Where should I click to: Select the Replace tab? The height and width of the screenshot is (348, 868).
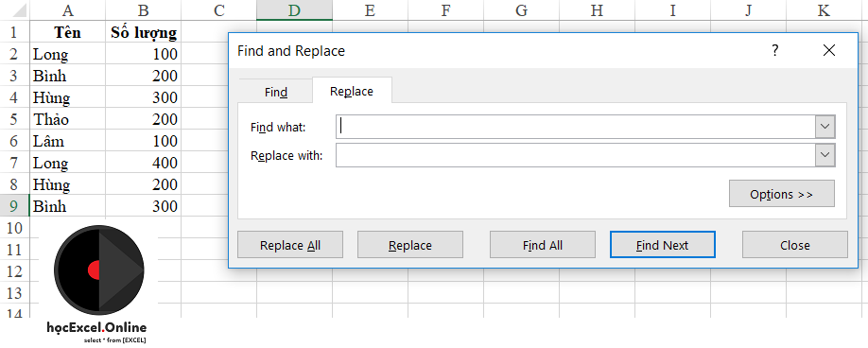pyautogui.click(x=352, y=91)
